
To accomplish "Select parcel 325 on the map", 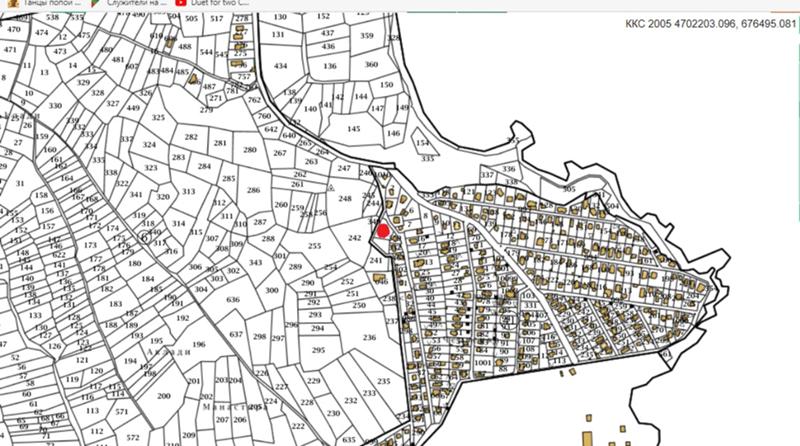I will pyautogui.click(x=158, y=117).
